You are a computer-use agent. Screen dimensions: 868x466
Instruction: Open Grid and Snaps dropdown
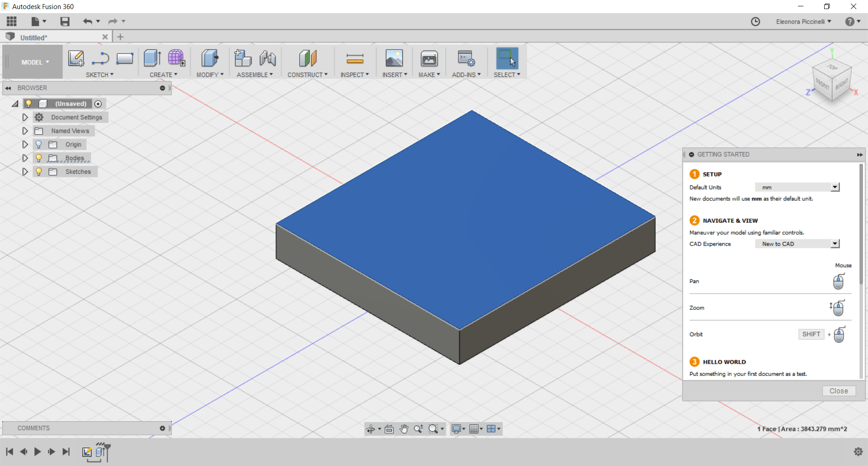[x=476, y=429]
